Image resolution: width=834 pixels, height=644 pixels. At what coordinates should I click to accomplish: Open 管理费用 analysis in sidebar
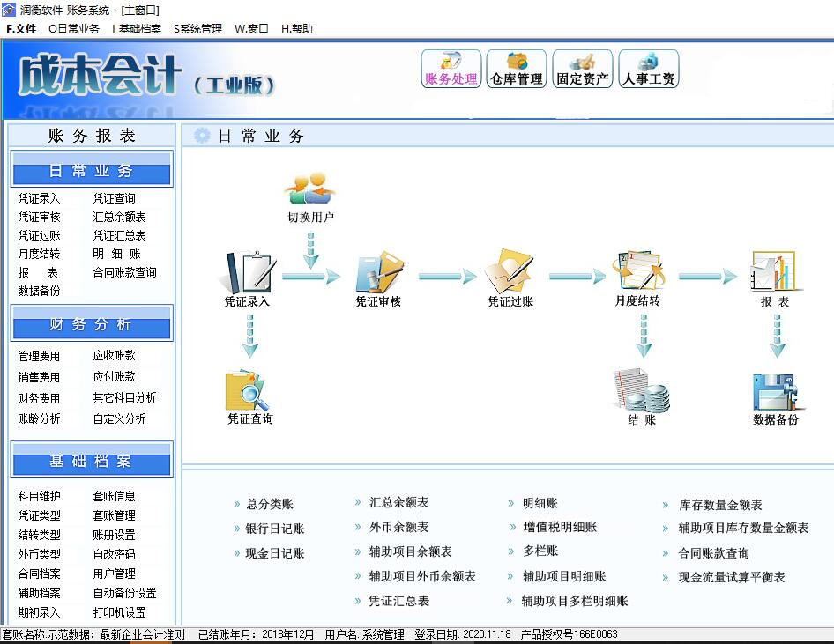39,356
